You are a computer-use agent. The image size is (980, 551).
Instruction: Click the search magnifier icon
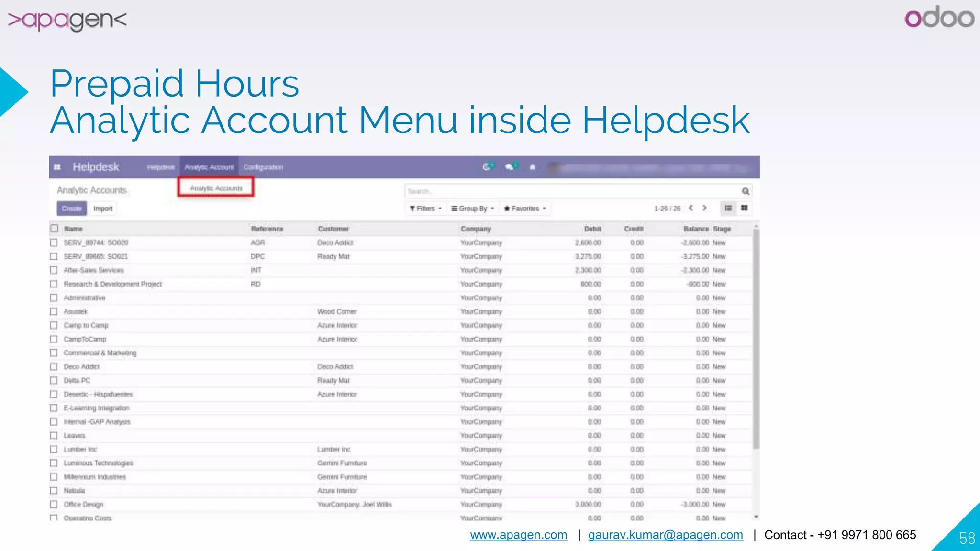pyautogui.click(x=745, y=191)
